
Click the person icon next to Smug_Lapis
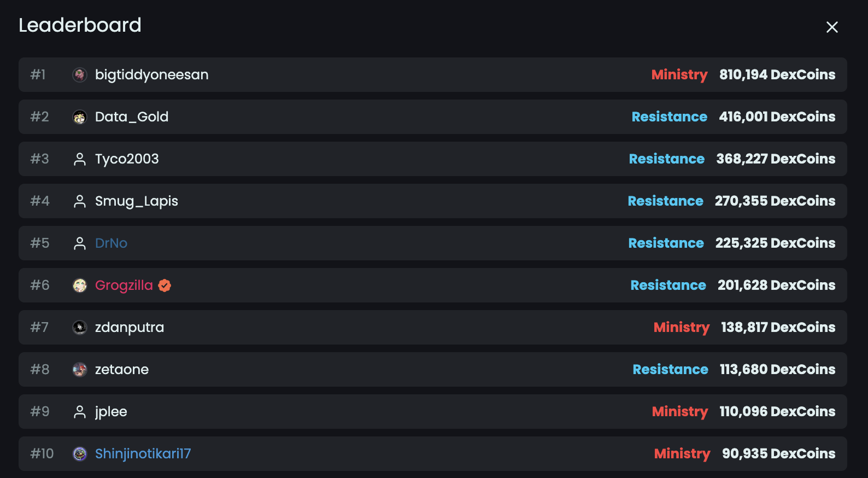tap(80, 201)
